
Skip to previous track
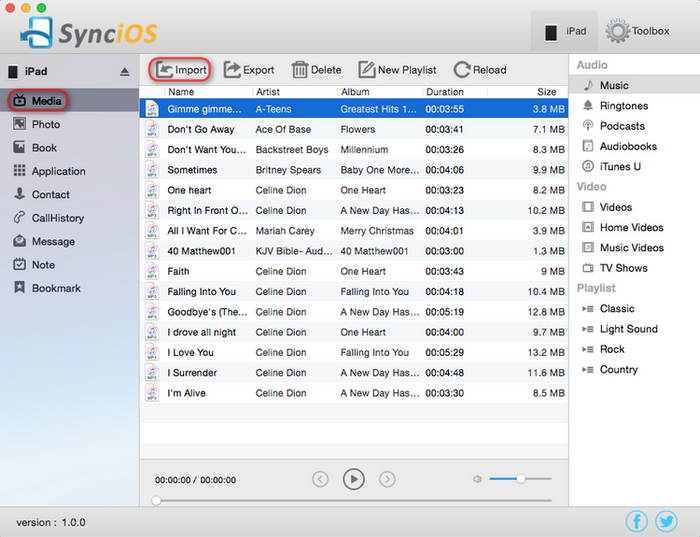pyautogui.click(x=320, y=479)
